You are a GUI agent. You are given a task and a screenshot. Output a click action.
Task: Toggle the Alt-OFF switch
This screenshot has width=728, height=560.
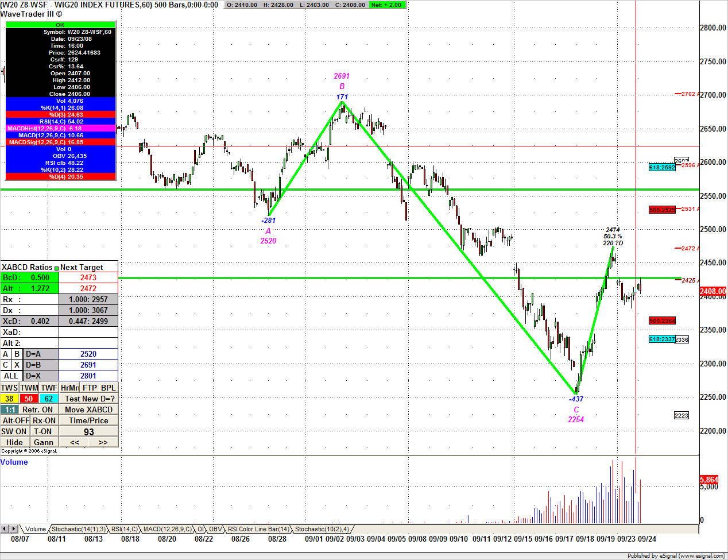[16, 420]
